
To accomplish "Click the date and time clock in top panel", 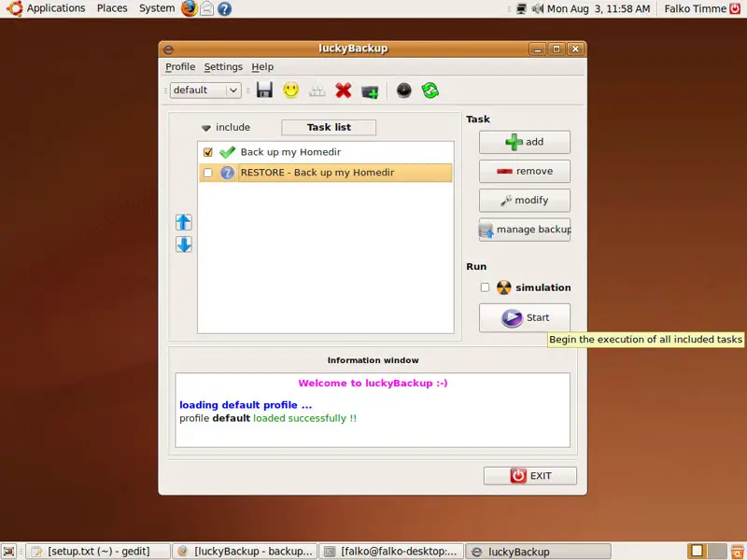I will click(x=599, y=8).
